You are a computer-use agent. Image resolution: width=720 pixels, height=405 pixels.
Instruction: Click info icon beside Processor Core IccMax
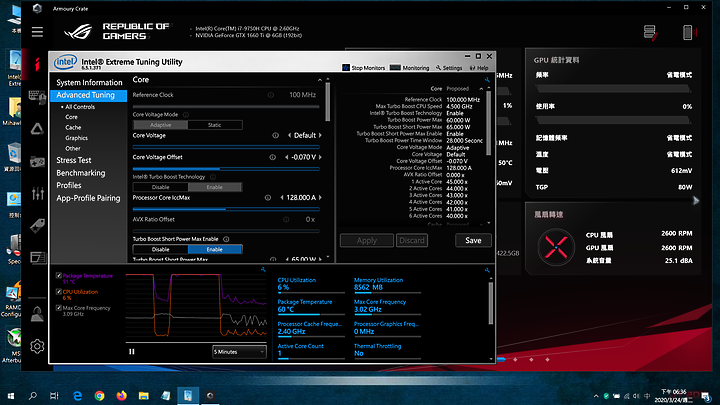click(268, 197)
